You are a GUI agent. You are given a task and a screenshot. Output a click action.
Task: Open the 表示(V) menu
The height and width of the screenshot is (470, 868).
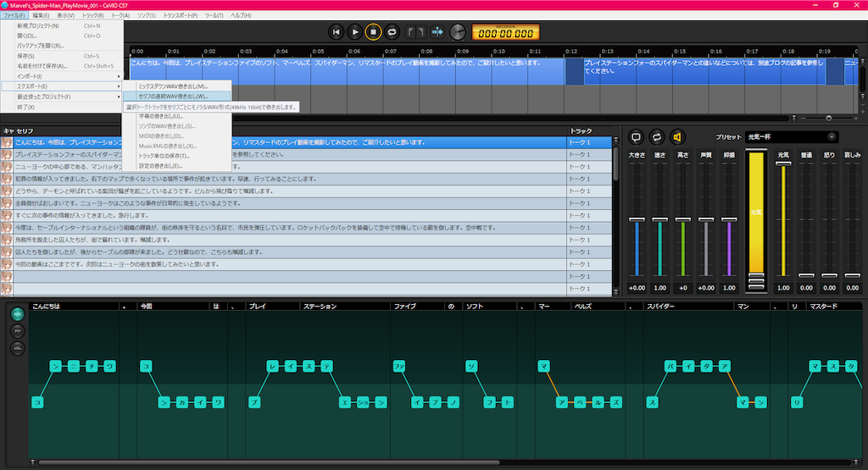click(x=65, y=15)
